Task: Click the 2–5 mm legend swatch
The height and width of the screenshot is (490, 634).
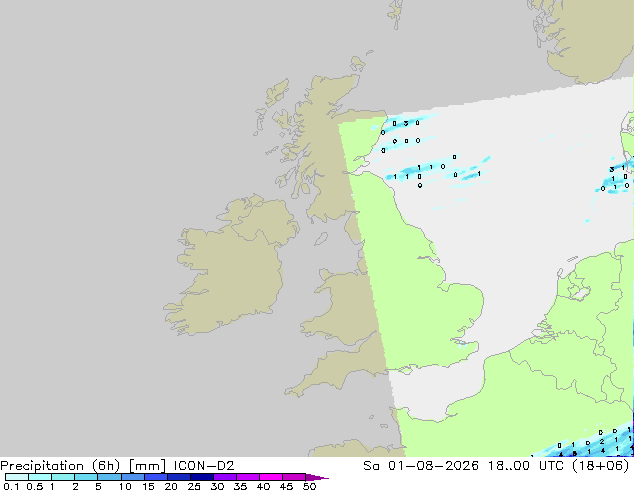Action: point(86,477)
